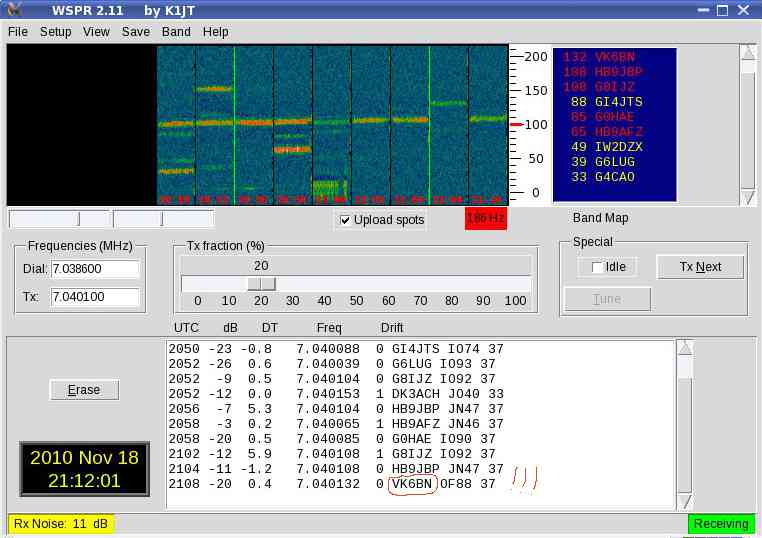This screenshot has width=762, height=538.
Task: Click the Freq column header
Action: [x=329, y=328]
